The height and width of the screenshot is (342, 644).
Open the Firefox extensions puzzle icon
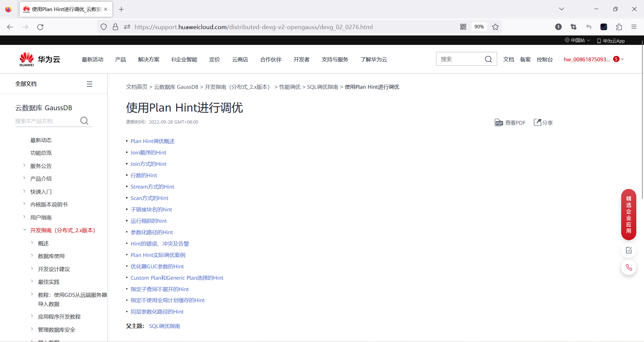tap(619, 27)
